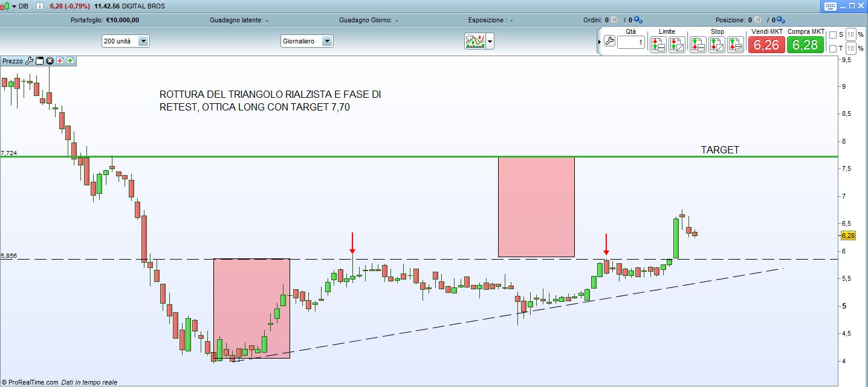Collapse the order toolbar with black triangle
Viewport: 868px width, 387px height.
pyautogui.click(x=600, y=42)
